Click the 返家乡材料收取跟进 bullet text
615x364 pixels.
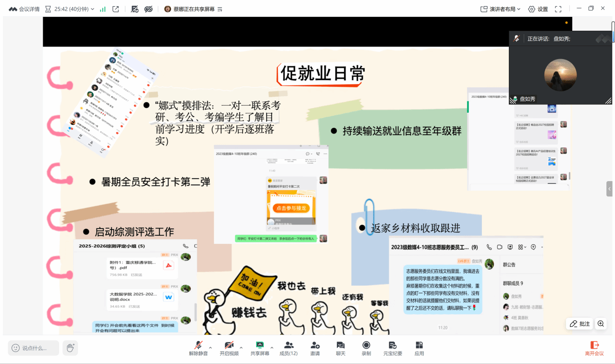(416, 228)
